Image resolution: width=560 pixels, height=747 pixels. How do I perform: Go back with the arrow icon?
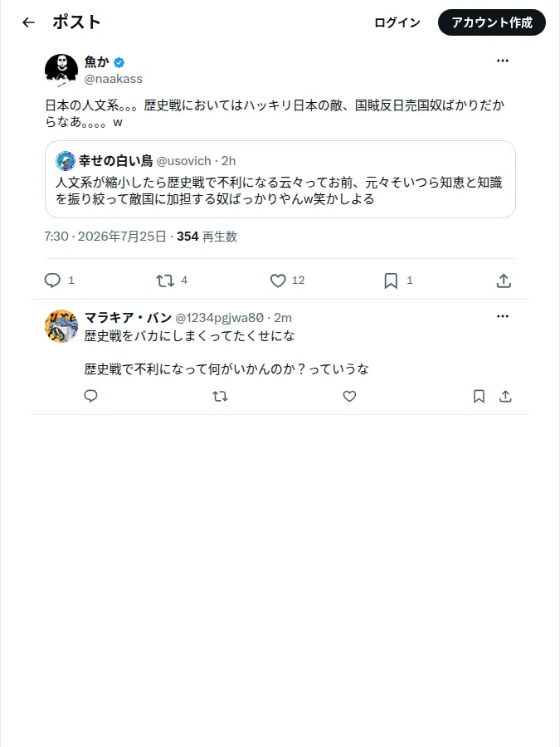[28, 22]
